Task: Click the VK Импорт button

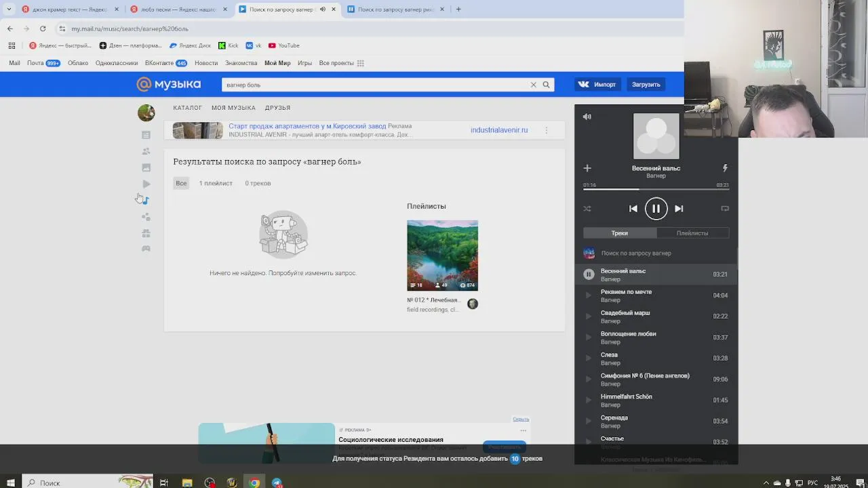Action: 597,85
